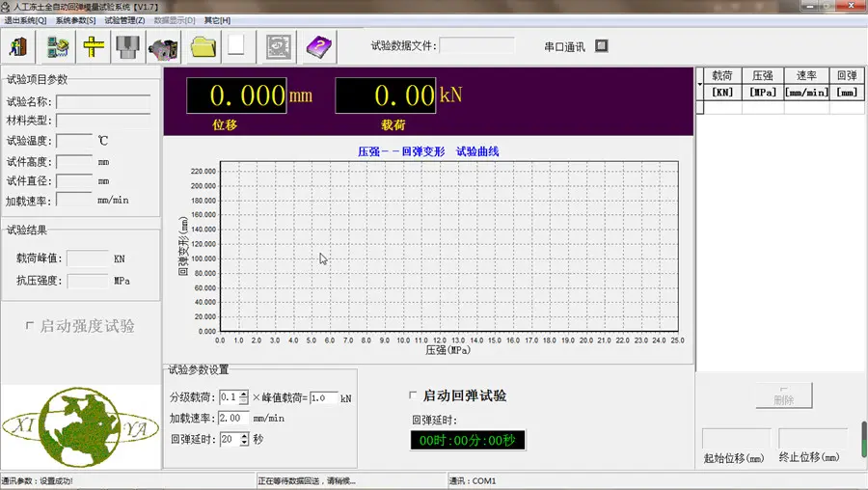Click the 起始位移 field
This screenshot has height=490, width=868.
tap(736, 439)
